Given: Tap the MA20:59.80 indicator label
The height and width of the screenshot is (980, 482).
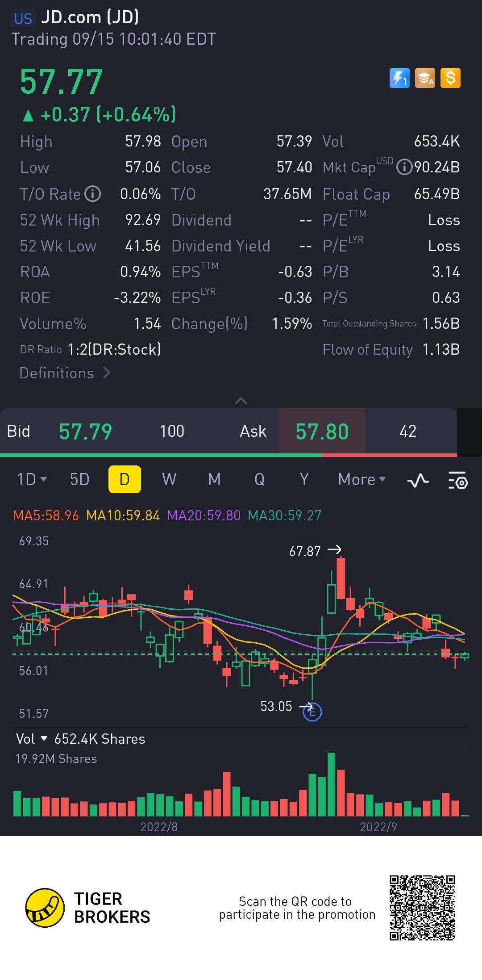Looking at the screenshot, I should pos(204,515).
